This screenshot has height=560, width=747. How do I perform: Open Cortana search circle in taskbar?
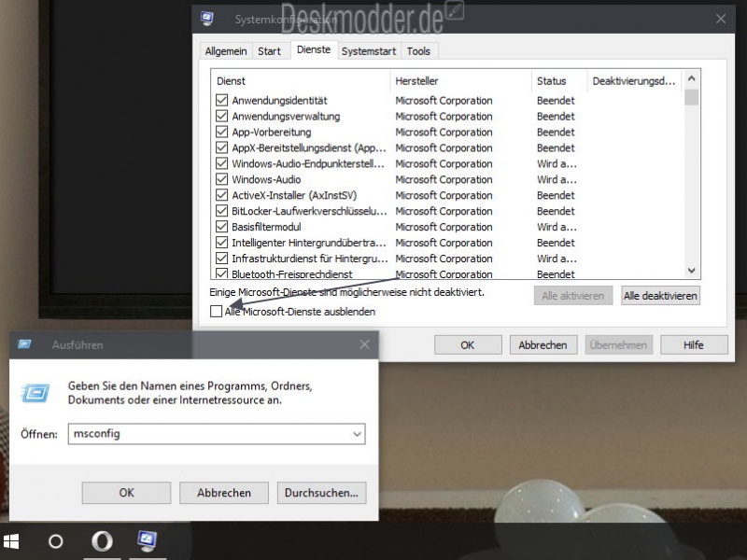point(55,541)
